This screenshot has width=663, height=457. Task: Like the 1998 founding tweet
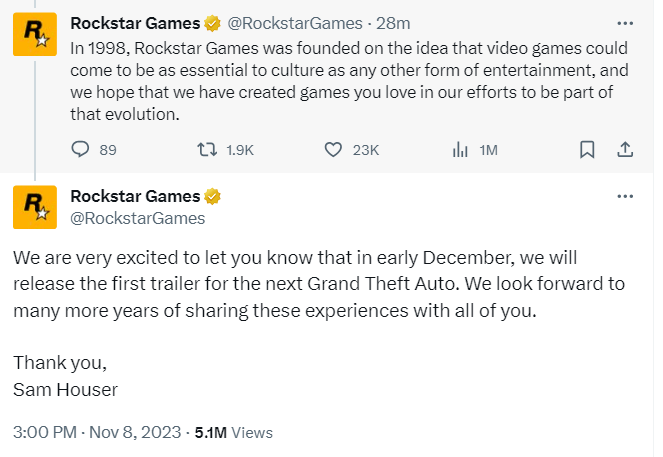[333, 150]
